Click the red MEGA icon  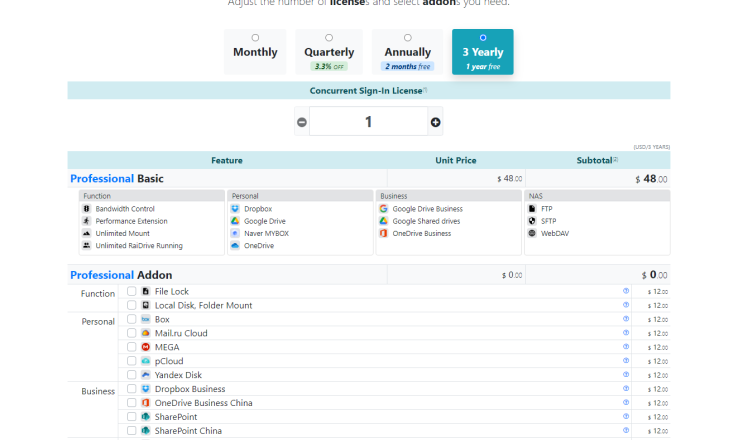click(x=146, y=347)
